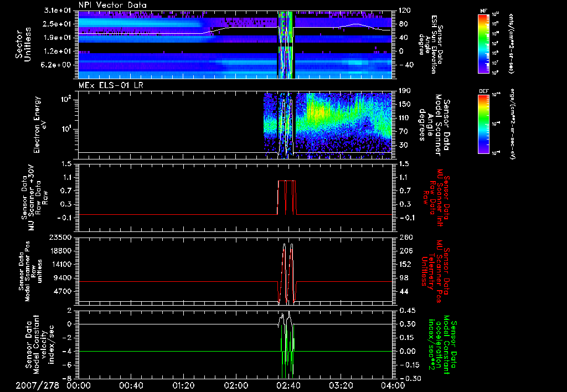Click the 23500 scanner position tick label
567x392 pixels.
61,237
